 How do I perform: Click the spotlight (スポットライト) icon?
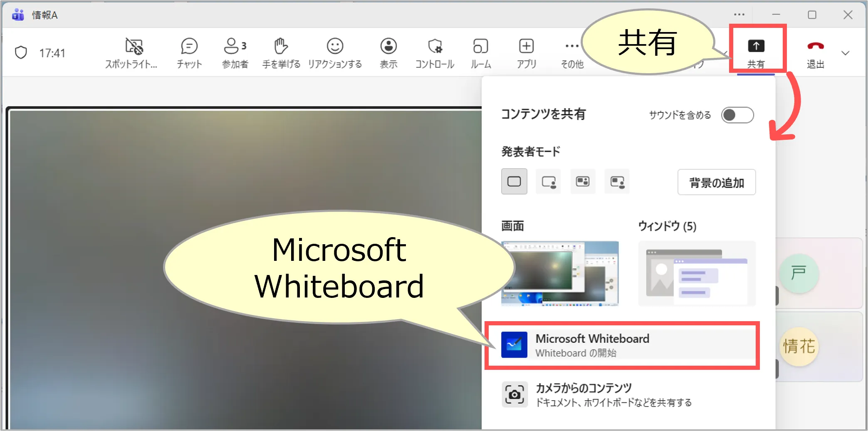click(134, 52)
